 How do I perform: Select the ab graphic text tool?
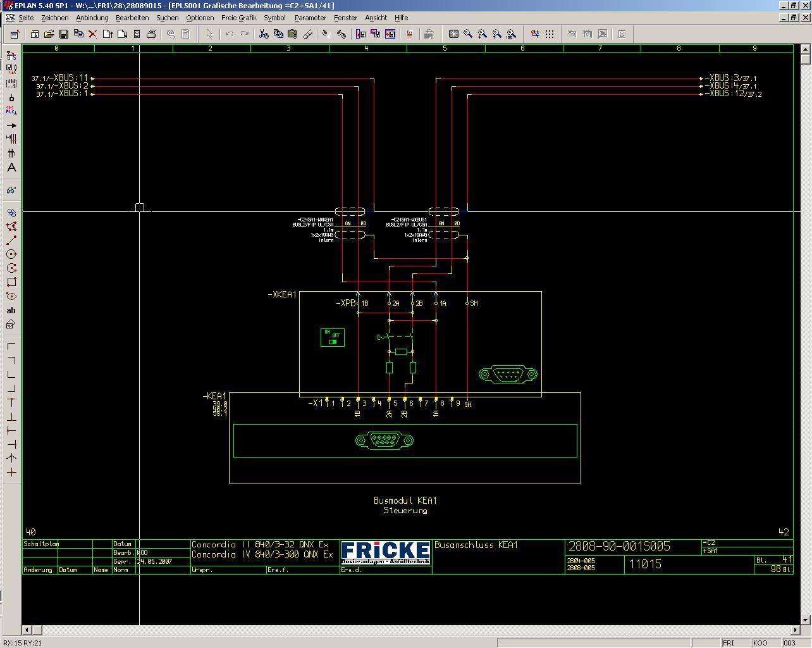(11, 310)
